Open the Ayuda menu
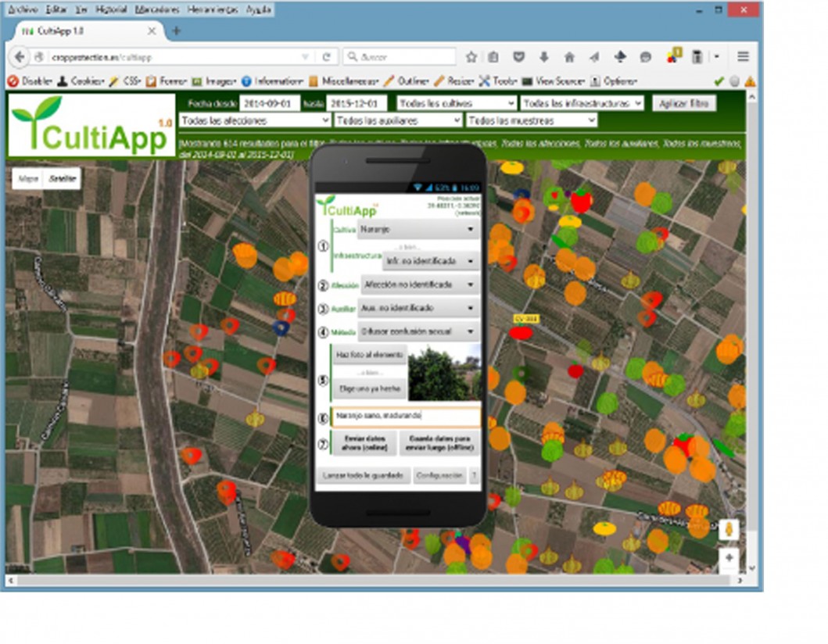 (x=259, y=9)
